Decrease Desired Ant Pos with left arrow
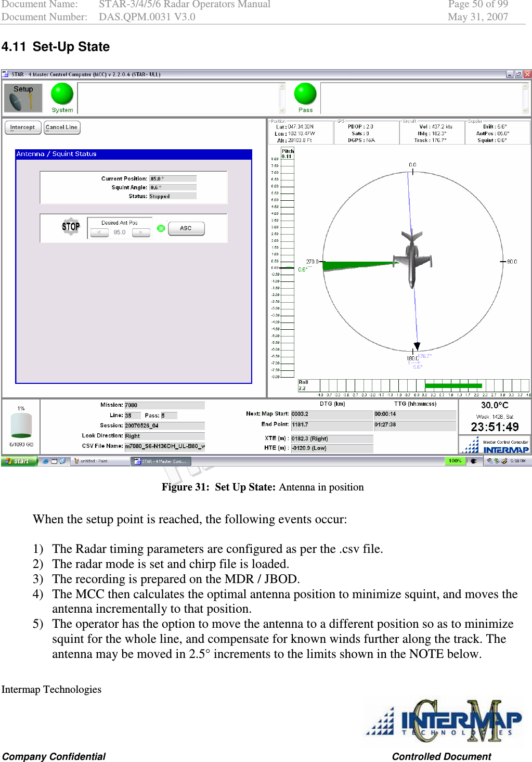Image resolution: width=532 pixels, height=762 pixels. [99, 233]
